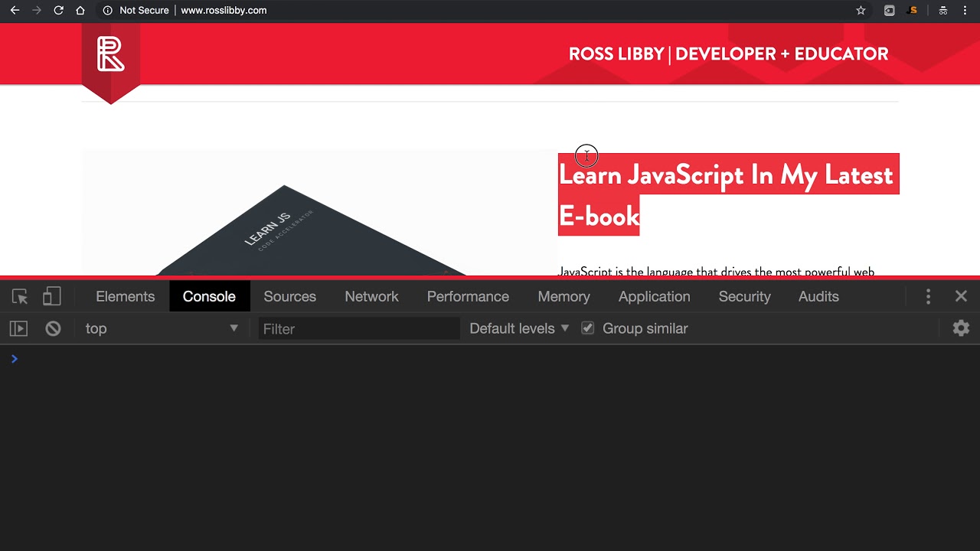View site info via Not Secure icon
Screen dimensions: 980x551
[107, 11]
